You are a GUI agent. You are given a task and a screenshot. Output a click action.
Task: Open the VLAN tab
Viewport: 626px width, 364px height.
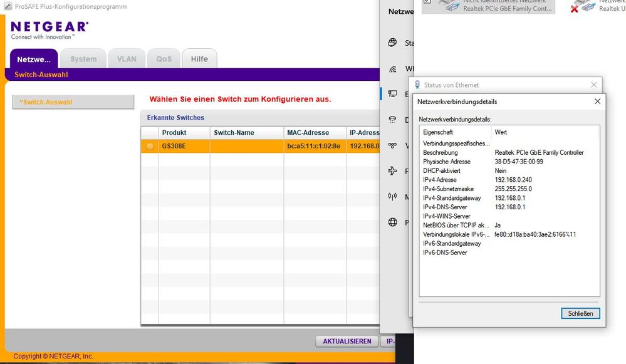pos(127,59)
